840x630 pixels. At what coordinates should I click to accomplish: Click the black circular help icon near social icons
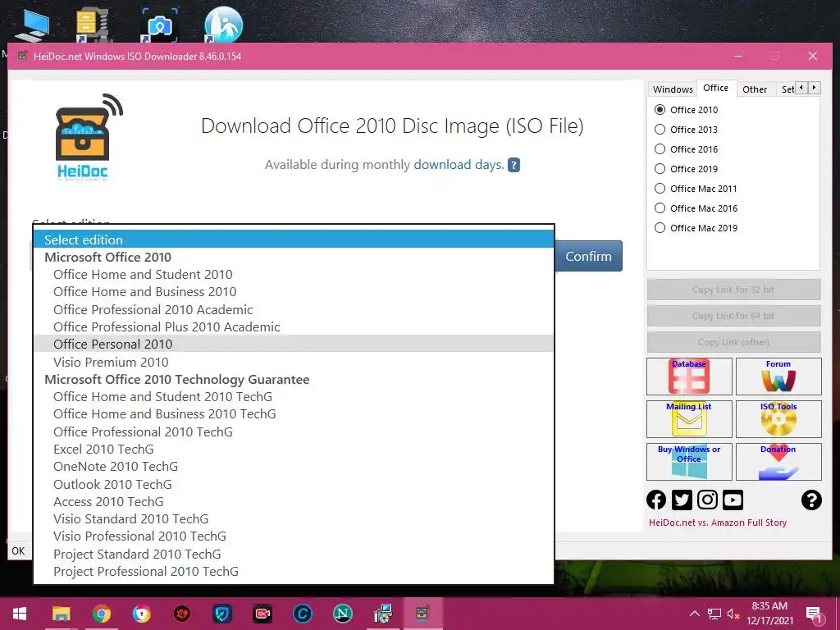click(x=811, y=500)
